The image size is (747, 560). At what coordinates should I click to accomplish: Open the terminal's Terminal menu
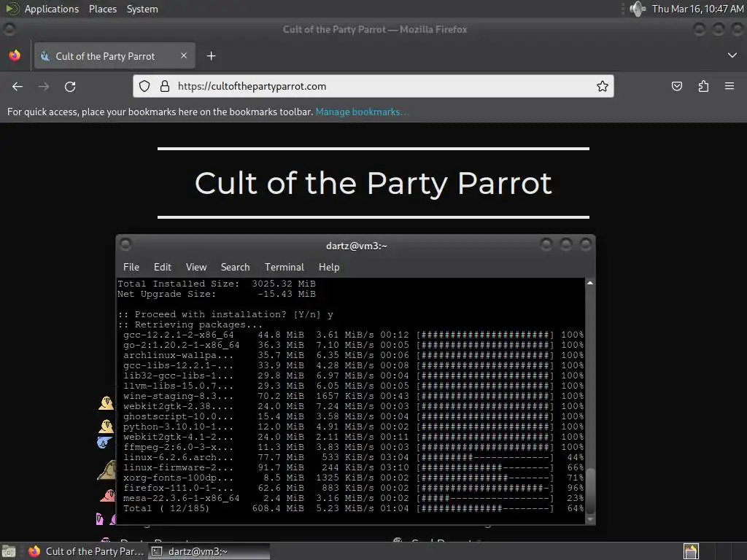click(284, 267)
